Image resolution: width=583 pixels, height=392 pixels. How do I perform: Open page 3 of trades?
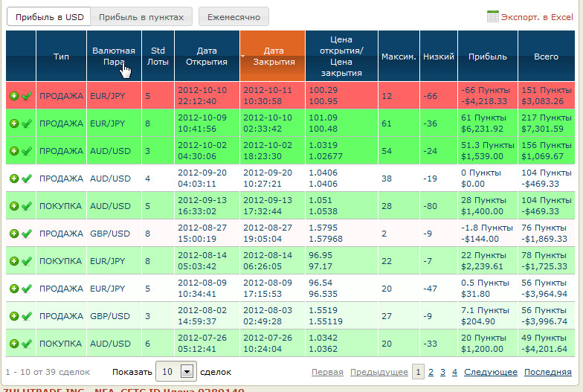443,372
